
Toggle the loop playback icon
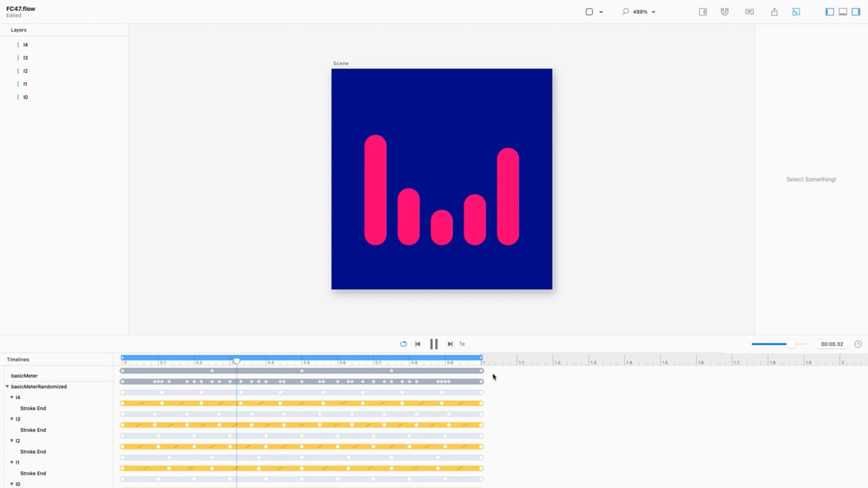403,344
